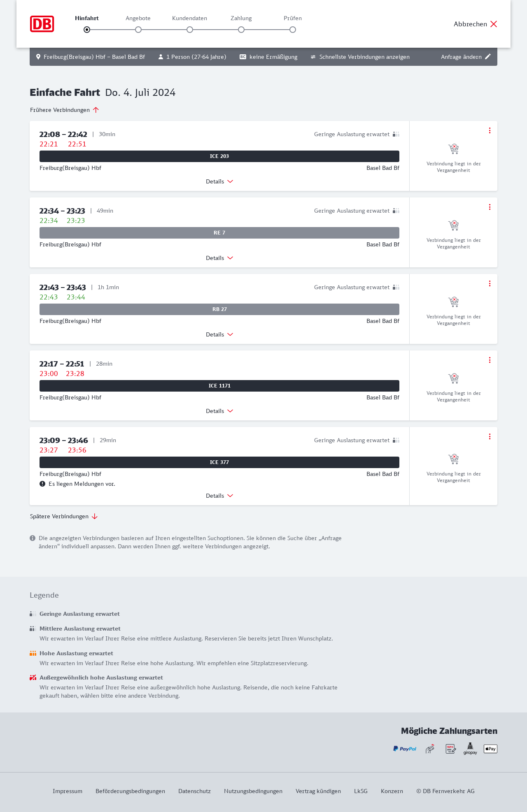Click the DB logo
Screen dimensions: 527x812
tap(42, 24)
